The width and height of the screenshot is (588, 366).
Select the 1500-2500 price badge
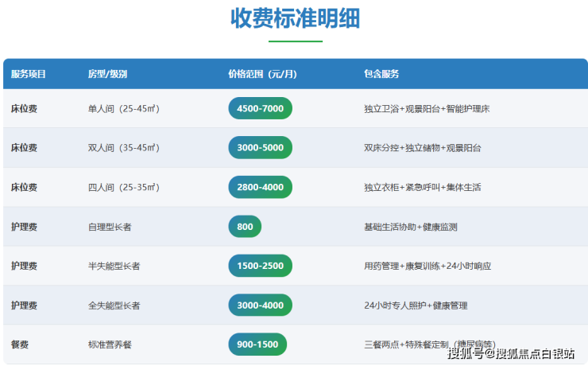pyautogui.click(x=260, y=266)
